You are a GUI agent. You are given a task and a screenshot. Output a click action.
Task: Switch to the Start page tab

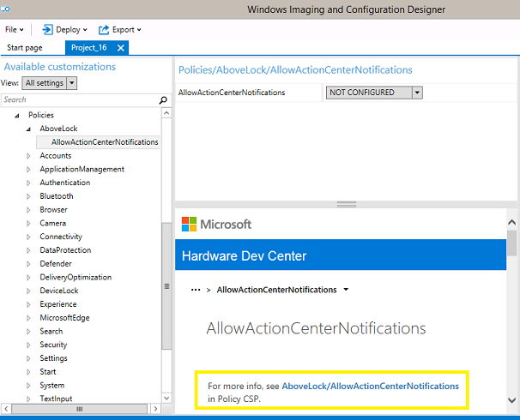[x=24, y=48]
